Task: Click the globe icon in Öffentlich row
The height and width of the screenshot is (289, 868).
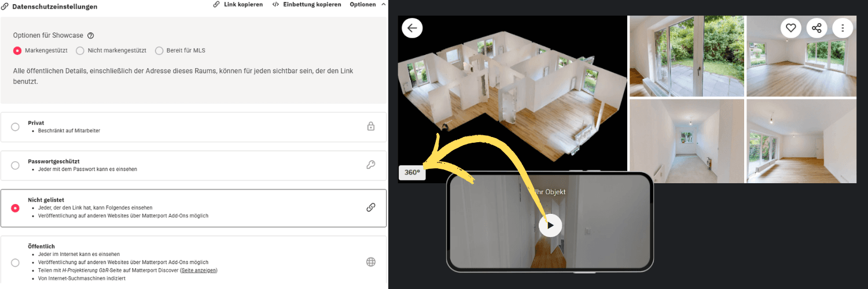Action: point(371,262)
